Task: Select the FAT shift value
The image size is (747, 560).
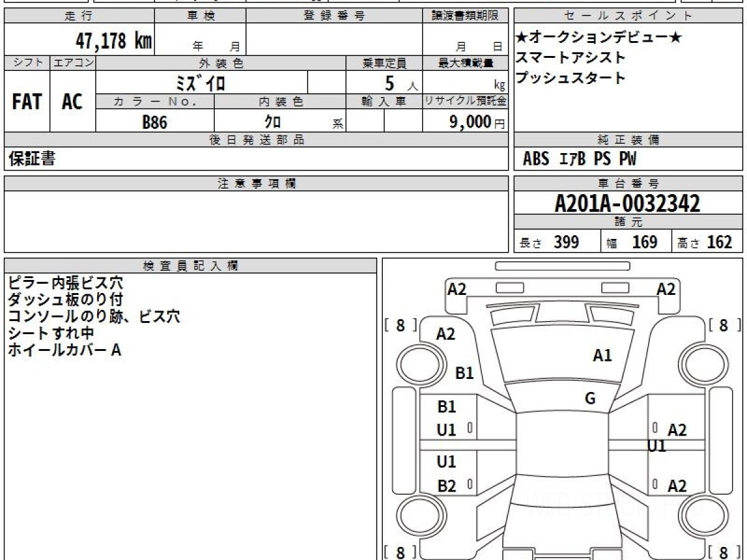Action: point(27,101)
